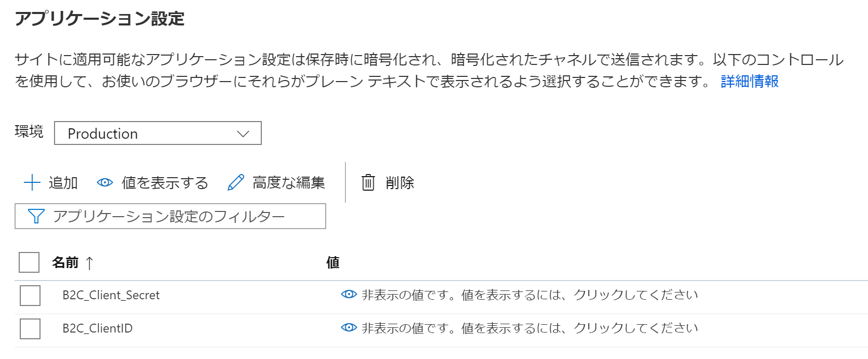Open 高度な編集 with the pencil icon
The image size is (868, 359).
point(237,182)
